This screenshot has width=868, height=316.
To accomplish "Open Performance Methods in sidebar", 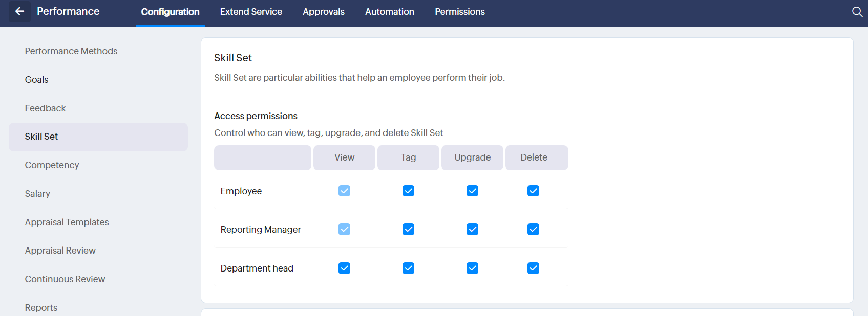I will [71, 51].
